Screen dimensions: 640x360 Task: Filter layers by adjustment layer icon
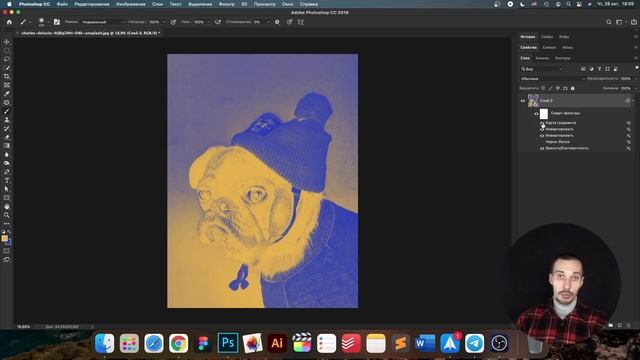(x=591, y=69)
